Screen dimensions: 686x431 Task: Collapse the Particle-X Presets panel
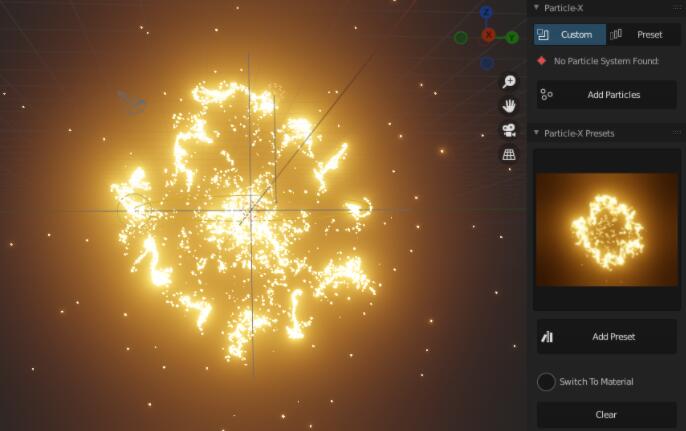pos(536,133)
